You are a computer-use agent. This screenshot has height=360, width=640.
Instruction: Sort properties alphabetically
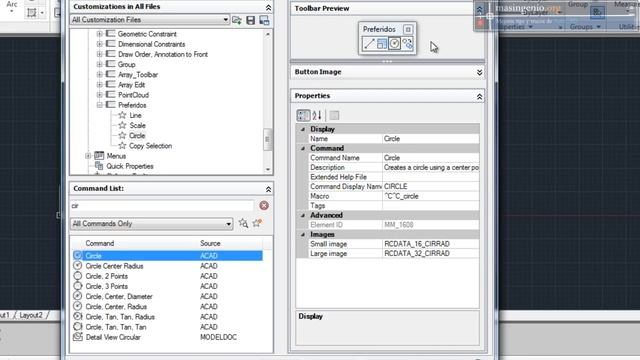tap(317, 116)
